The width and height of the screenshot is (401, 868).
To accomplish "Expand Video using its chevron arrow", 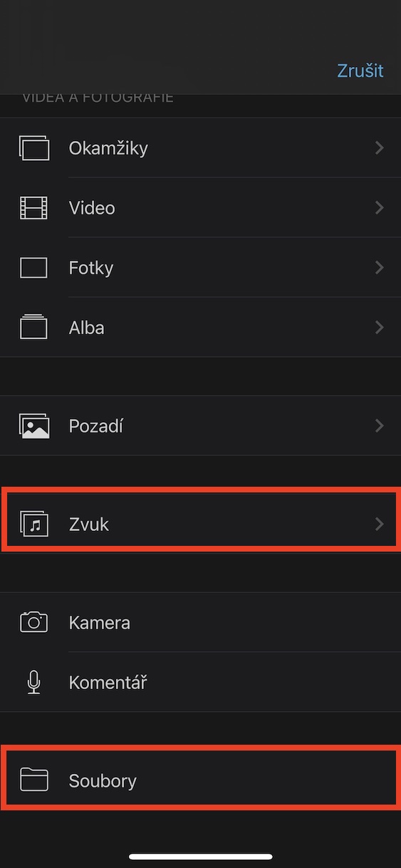I will click(x=379, y=208).
